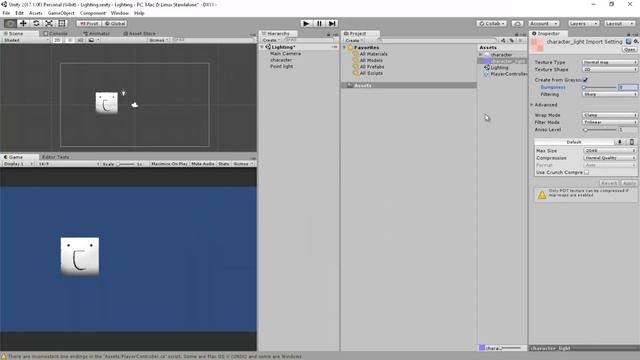The width and height of the screenshot is (640, 360).
Task: Toggle Create from Grayscale checkbox
Action: coord(585,80)
